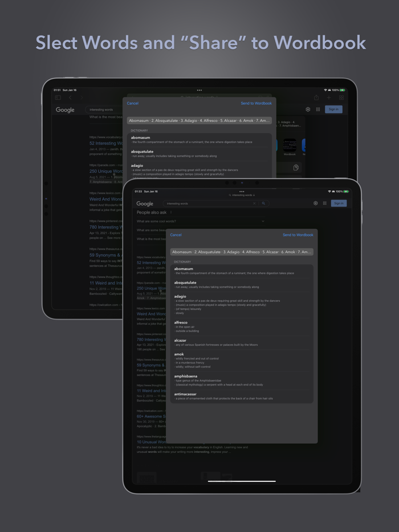Open "52 Interesting W…" result on front iPad
This screenshot has width=399, height=532.
[x=151, y=263]
